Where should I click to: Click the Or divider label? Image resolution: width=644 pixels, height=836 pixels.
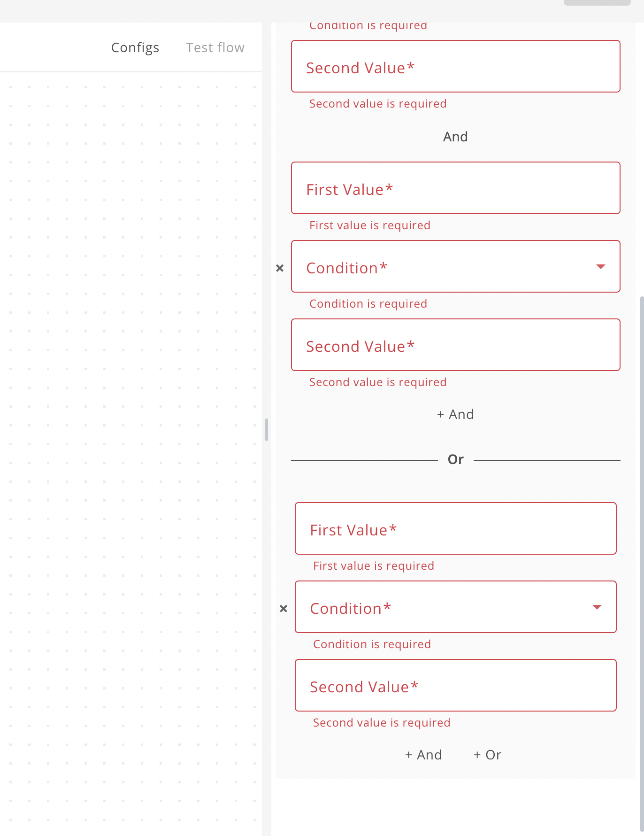455,459
